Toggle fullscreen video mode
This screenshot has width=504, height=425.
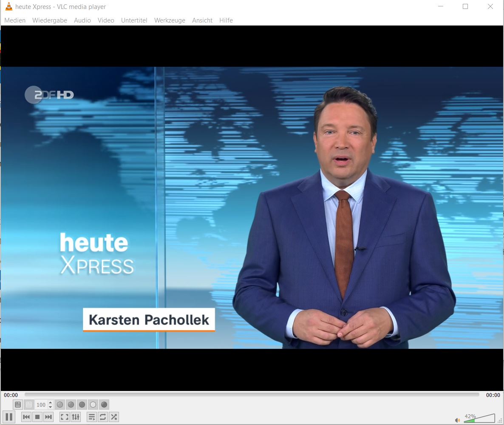pos(65,417)
